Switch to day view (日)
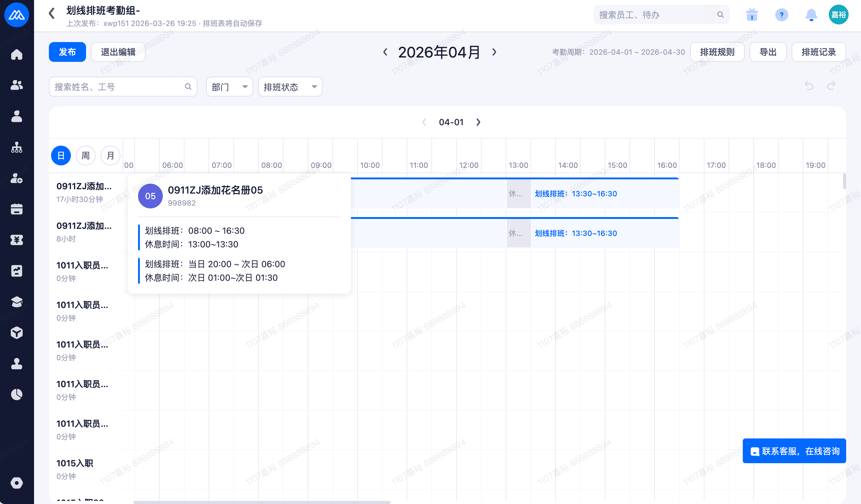Viewport: 861px width, 504px height. click(61, 156)
